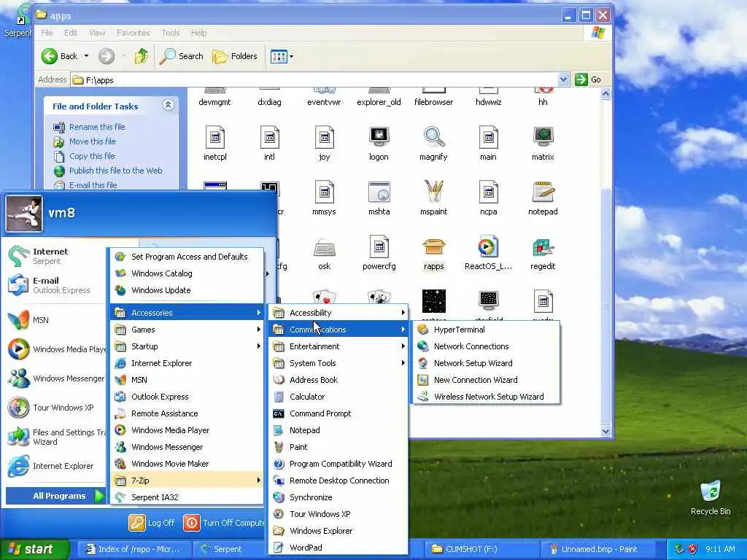
Task: Open Remote Desktop Connection entry
Action: 338,480
